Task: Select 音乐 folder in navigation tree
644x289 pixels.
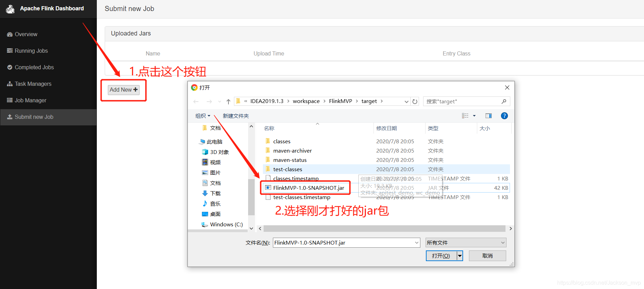Action: [211, 204]
